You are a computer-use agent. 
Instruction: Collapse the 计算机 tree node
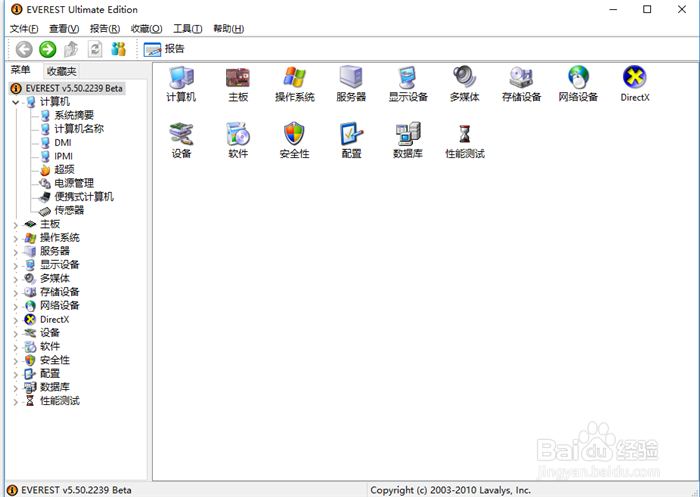pyautogui.click(x=16, y=102)
